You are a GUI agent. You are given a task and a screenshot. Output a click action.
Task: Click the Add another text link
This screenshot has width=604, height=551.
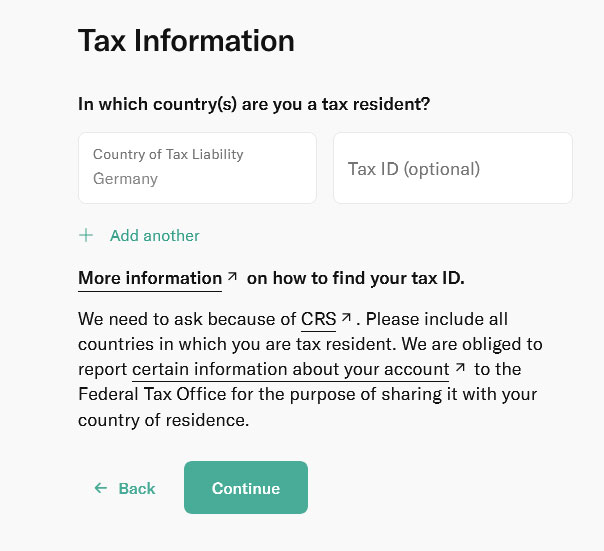point(155,236)
